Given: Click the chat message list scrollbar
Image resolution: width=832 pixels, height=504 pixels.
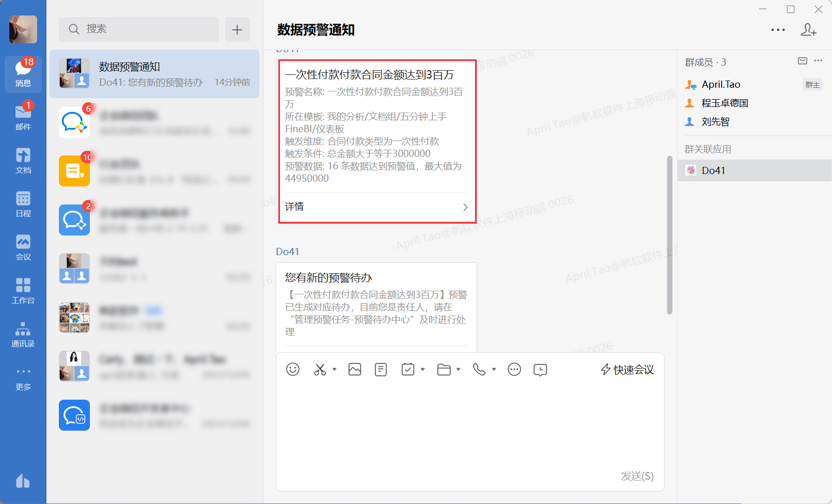Looking at the screenshot, I should click(669, 235).
